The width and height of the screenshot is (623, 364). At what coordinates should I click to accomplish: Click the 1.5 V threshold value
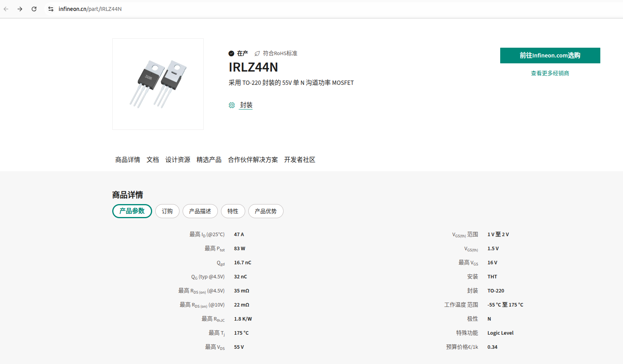(493, 249)
